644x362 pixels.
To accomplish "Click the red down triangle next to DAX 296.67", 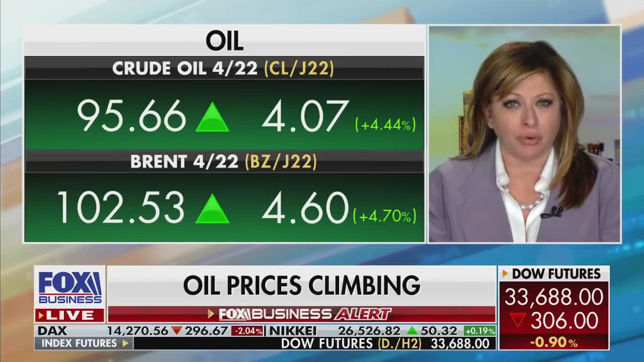I will pos(177,331).
